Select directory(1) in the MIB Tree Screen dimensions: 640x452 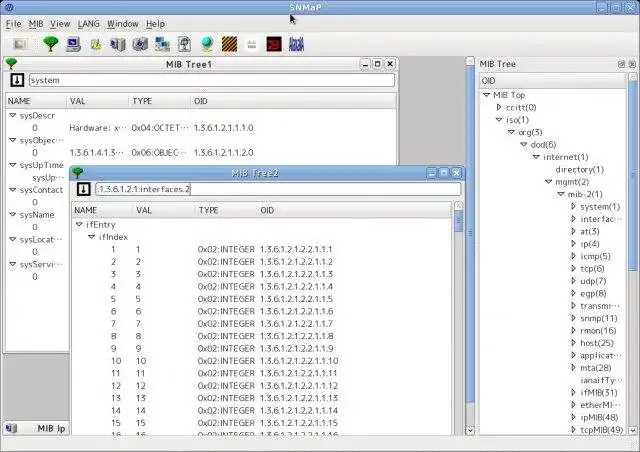580,169
